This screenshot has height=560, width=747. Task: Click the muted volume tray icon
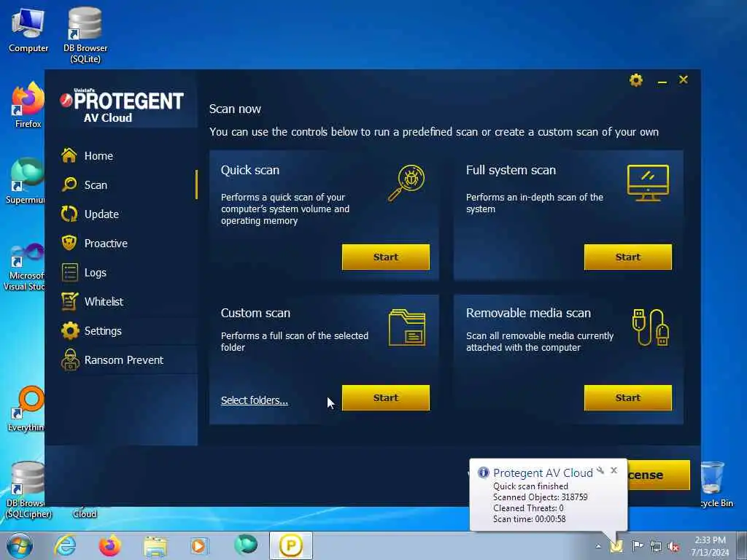[673, 547]
